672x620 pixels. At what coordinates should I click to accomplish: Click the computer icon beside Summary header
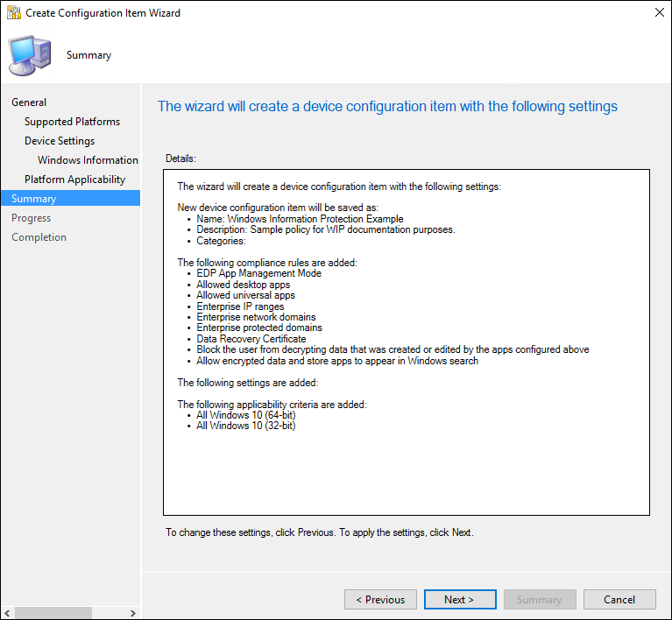[30, 56]
